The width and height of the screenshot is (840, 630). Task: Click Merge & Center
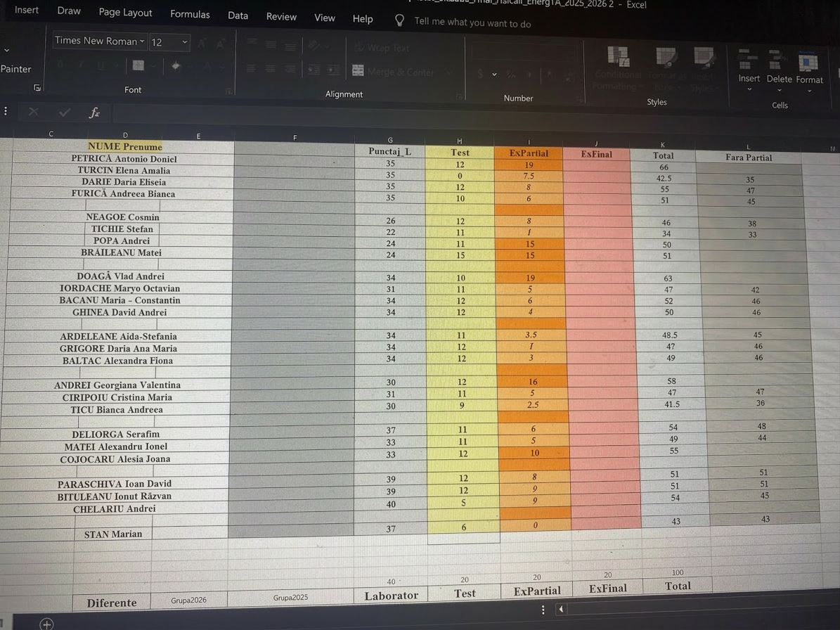click(x=394, y=71)
